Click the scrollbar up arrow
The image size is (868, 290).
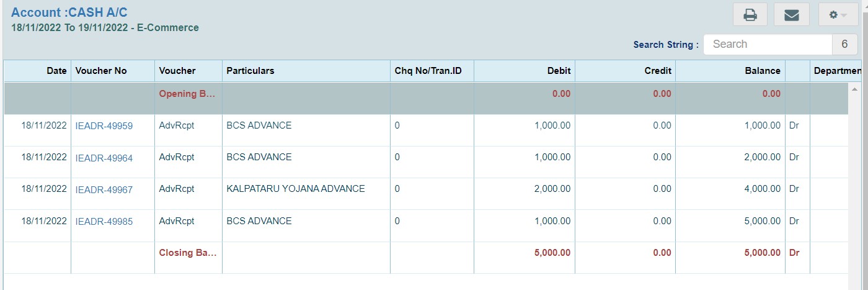coord(855,89)
